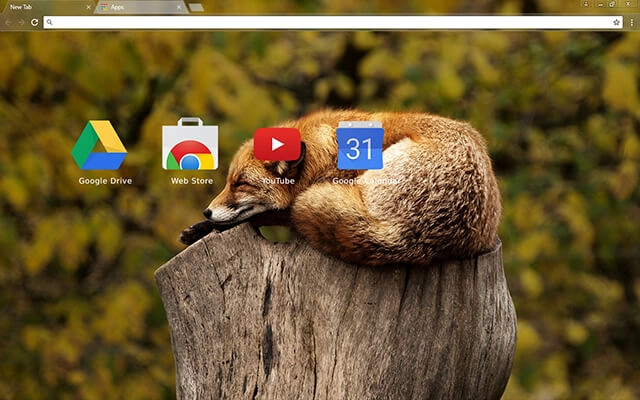The height and width of the screenshot is (400, 640).
Task: Open the Chrome Web Store icon
Action: [x=190, y=144]
